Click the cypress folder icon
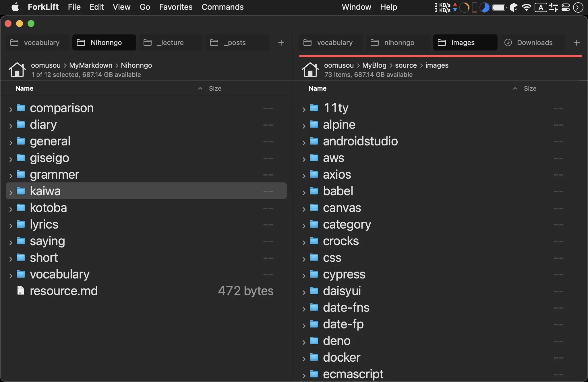The image size is (588, 382). [314, 274]
